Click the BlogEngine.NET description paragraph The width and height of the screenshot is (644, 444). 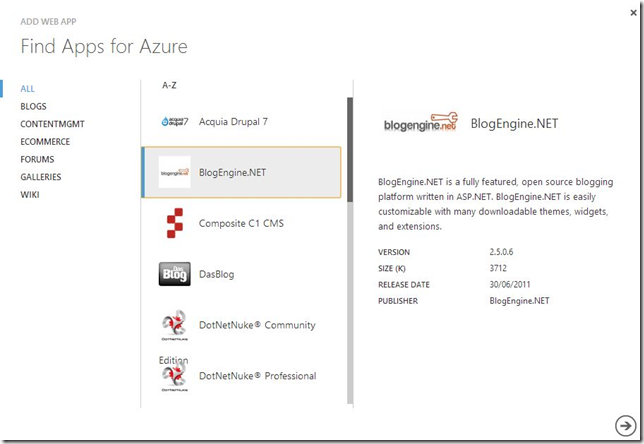[495, 204]
